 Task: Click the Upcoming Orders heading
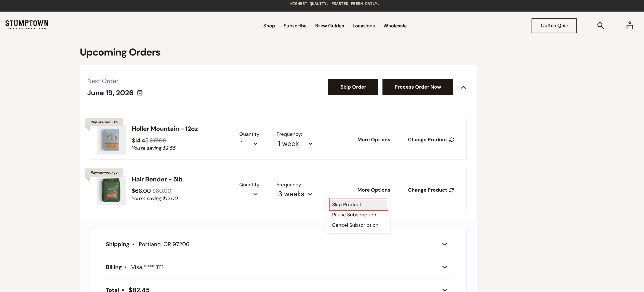click(x=120, y=52)
